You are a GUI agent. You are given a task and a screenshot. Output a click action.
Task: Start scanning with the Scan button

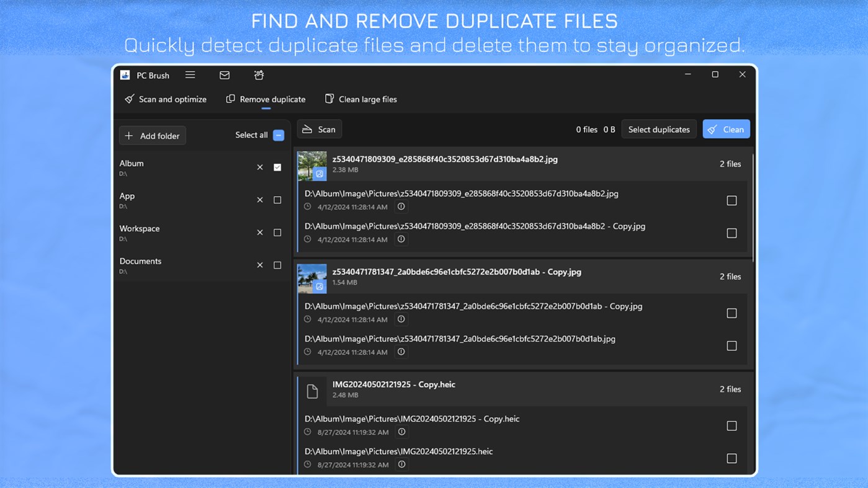click(x=319, y=129)
